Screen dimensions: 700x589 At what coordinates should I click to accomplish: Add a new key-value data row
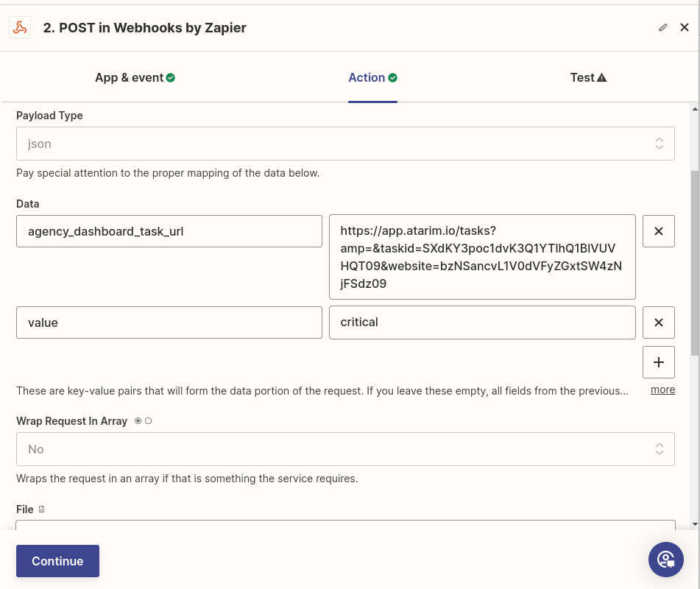(x=659, y=362)
